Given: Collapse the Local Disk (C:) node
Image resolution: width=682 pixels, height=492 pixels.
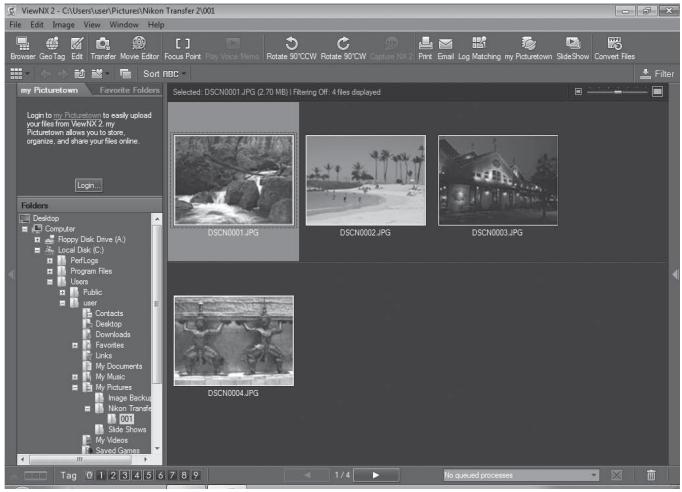Looking at the screenshot, I should click(x=37, y=250).
